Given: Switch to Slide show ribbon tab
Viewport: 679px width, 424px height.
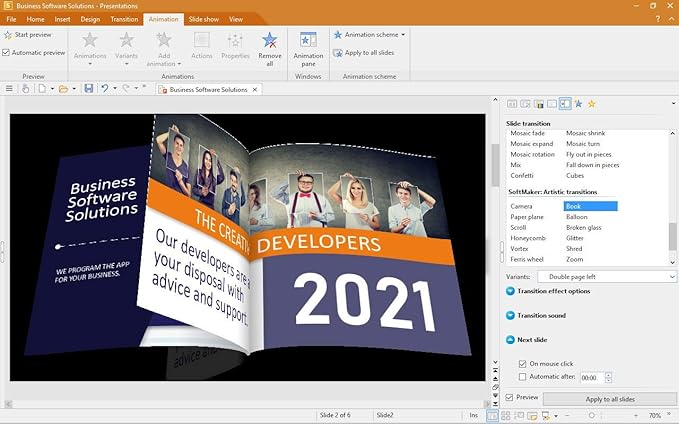Looking at the screenshot, I should point(204,19).
